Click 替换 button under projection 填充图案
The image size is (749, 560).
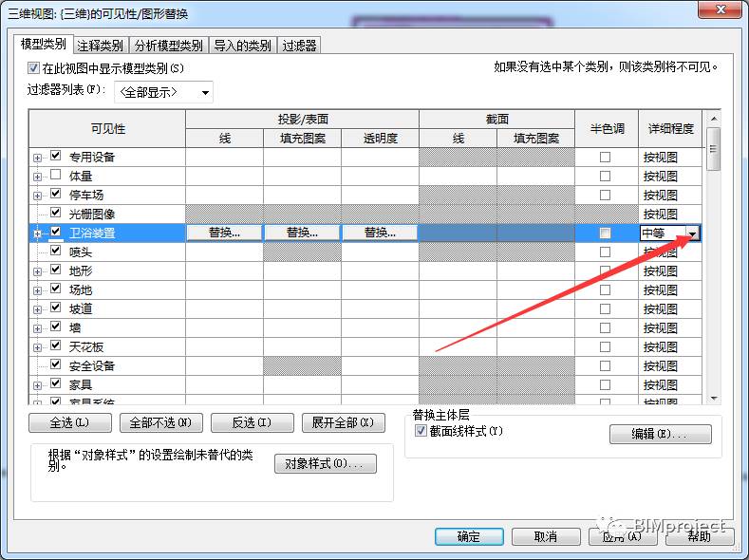point(303,233)
